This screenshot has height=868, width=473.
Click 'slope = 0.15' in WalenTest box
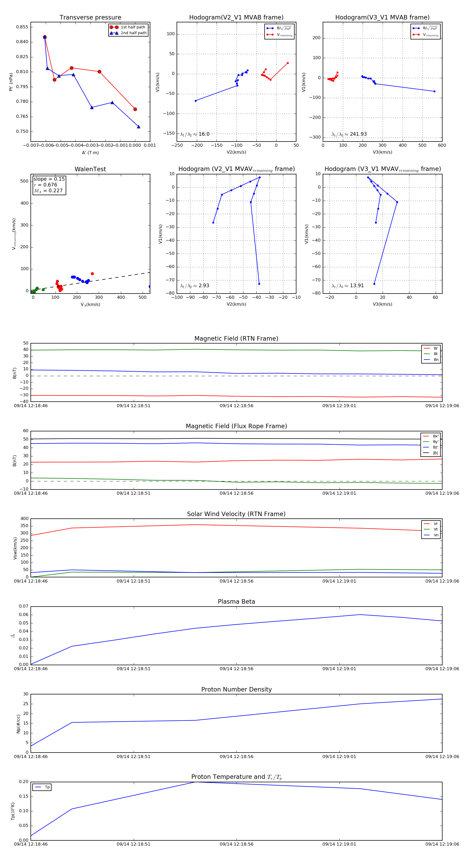click(x=49, y=179)
